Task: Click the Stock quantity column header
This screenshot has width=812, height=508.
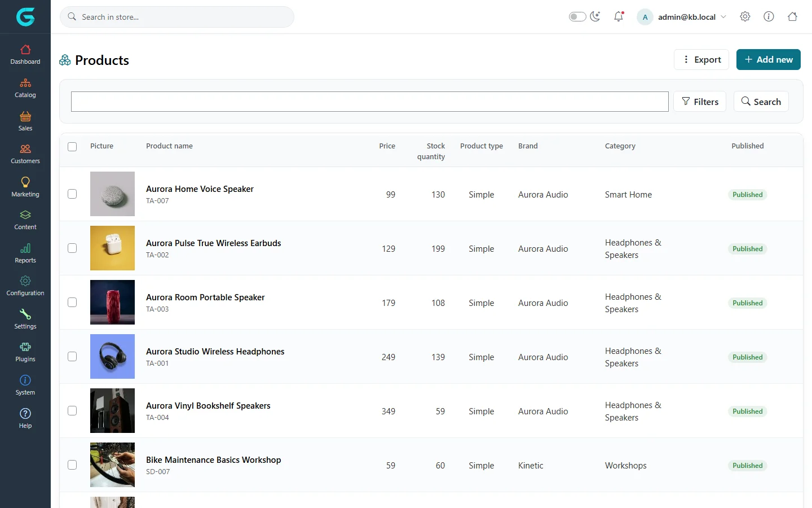Action: click(x=431, y=151)
